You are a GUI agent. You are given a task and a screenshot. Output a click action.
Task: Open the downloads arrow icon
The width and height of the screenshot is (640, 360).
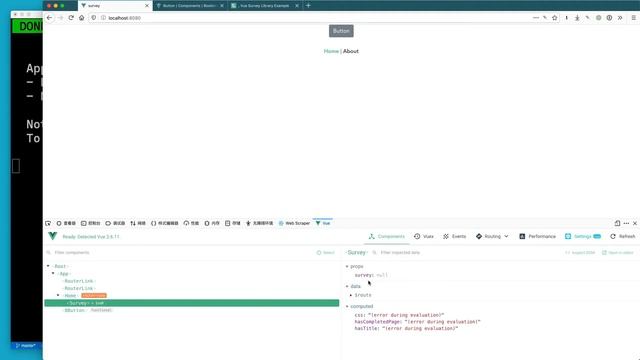pos(577,18)
